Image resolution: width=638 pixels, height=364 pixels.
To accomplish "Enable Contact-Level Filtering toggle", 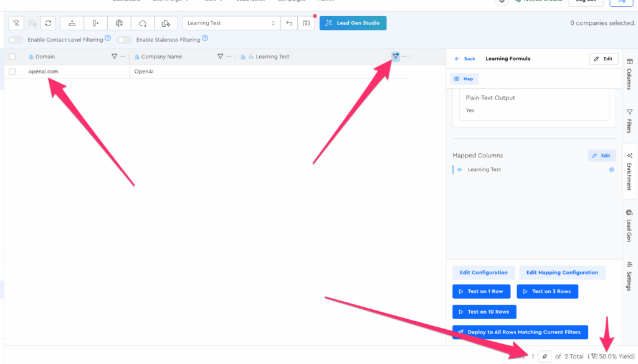I will 16,40.
